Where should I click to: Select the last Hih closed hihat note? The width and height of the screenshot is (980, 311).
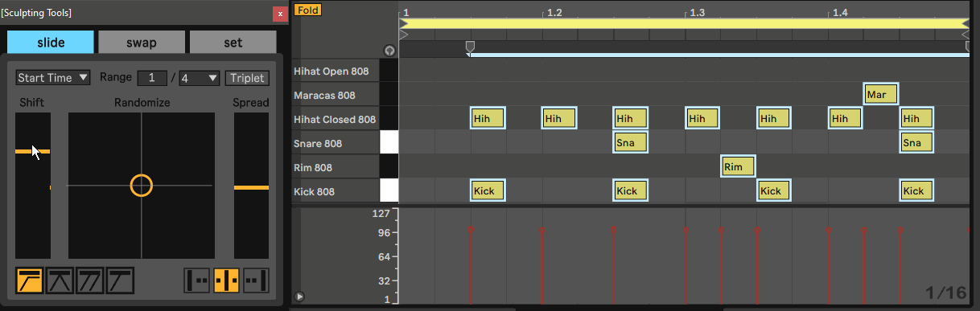916,119
